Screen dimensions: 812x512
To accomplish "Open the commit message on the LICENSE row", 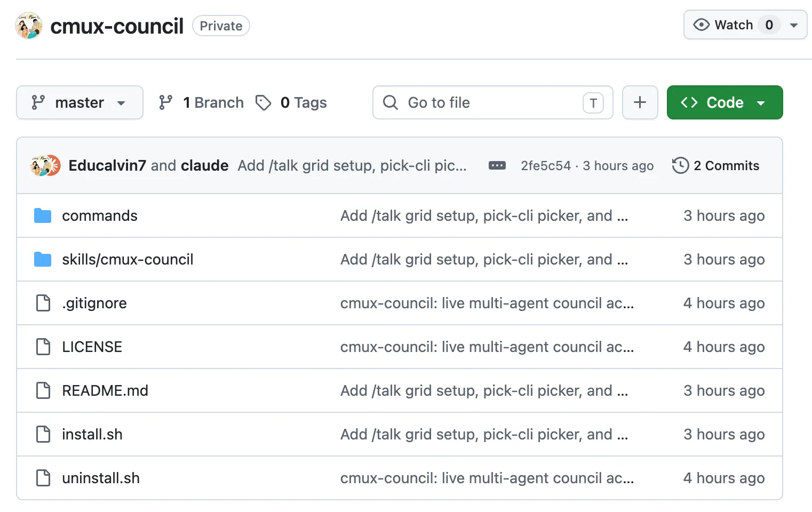I will [487, 347].
